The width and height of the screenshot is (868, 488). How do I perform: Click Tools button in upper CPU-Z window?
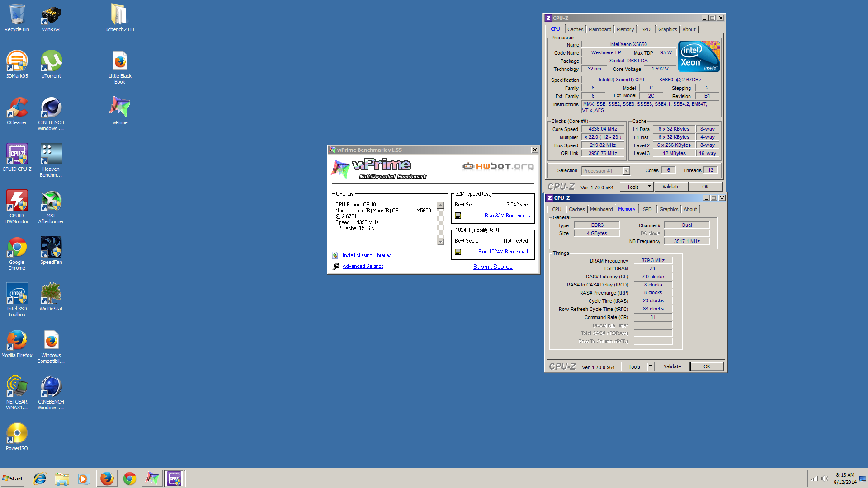tap(632, 187)
